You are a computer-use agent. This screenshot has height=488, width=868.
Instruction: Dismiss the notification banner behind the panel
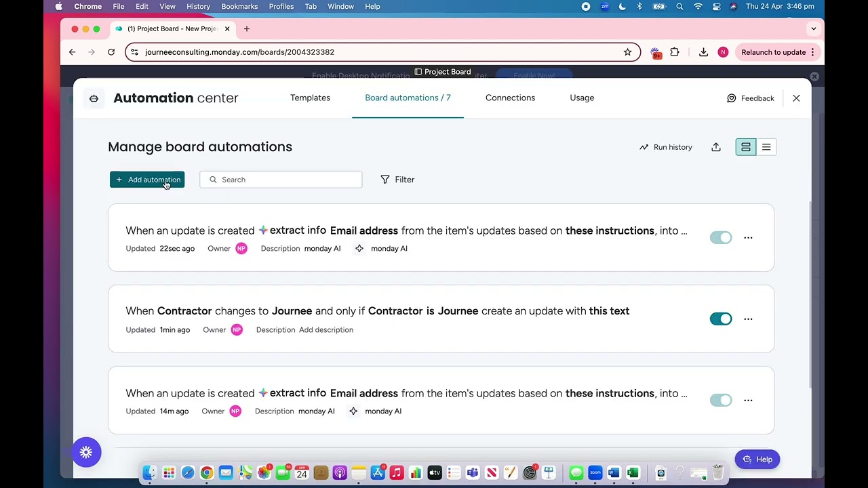pos(814,77)
